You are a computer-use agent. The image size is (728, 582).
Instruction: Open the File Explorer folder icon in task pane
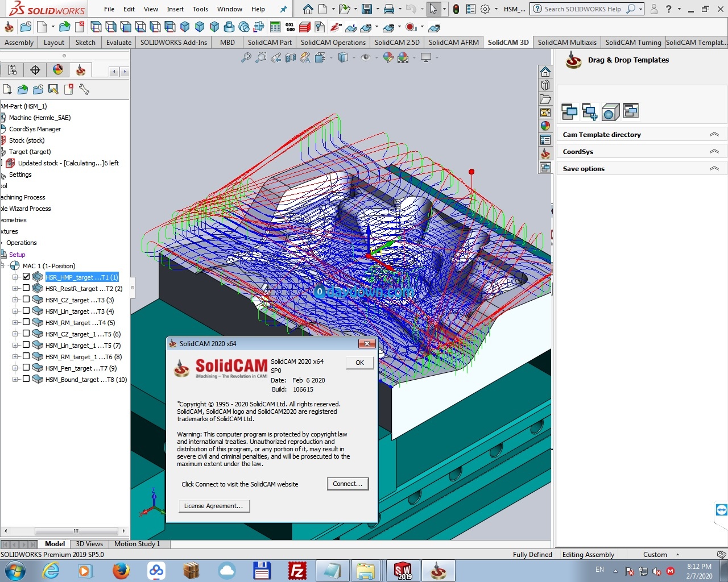coord(545,99)
